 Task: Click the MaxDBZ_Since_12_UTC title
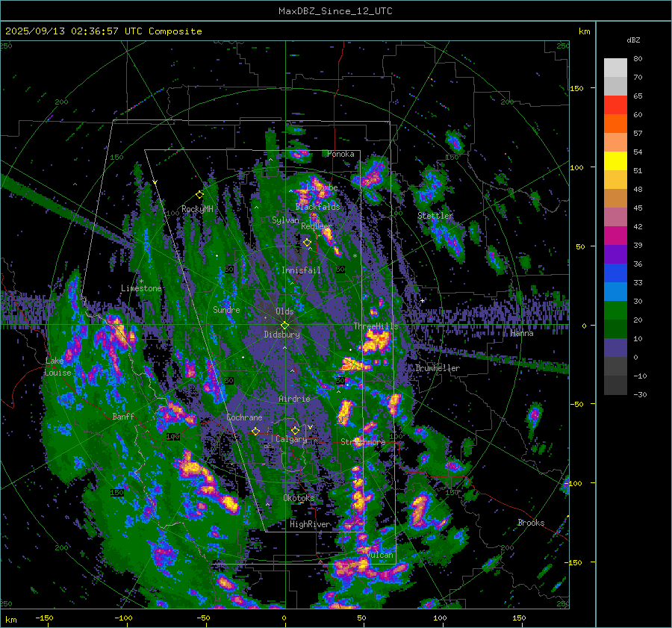[335, 11]
